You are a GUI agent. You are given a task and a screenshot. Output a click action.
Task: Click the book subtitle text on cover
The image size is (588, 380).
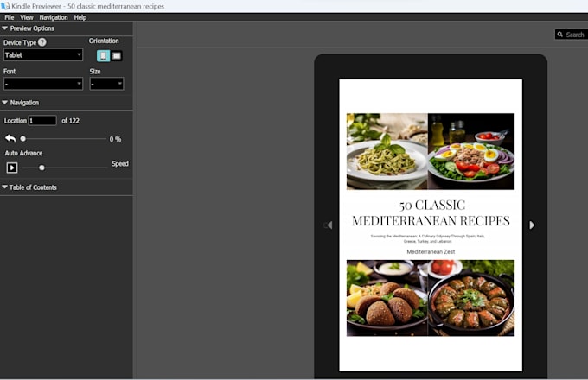[428, 239]
